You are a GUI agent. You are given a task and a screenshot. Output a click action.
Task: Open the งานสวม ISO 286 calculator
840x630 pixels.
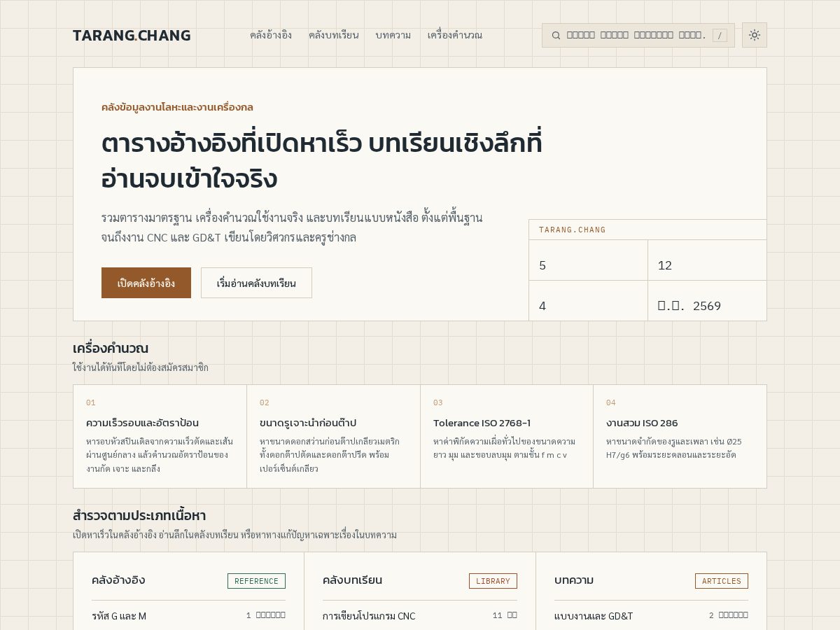[x=680, y=436]
